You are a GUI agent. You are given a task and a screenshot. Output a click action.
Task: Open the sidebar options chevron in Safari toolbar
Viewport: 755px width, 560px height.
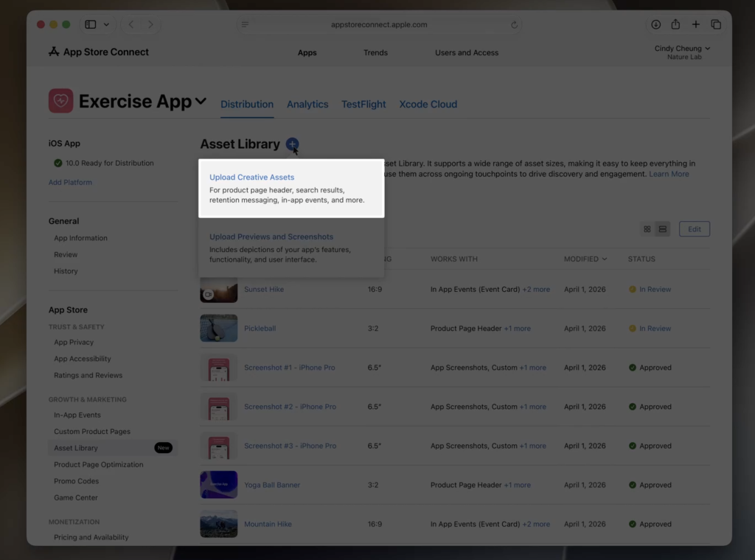click(106, 24)
